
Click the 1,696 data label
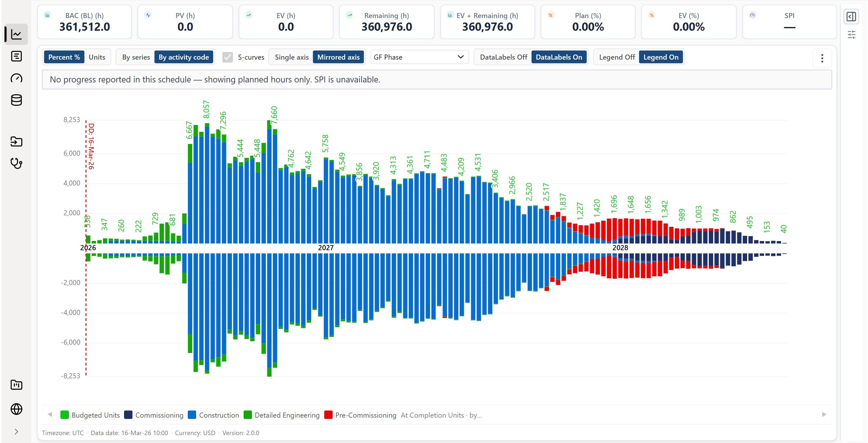tap(614, 204)
